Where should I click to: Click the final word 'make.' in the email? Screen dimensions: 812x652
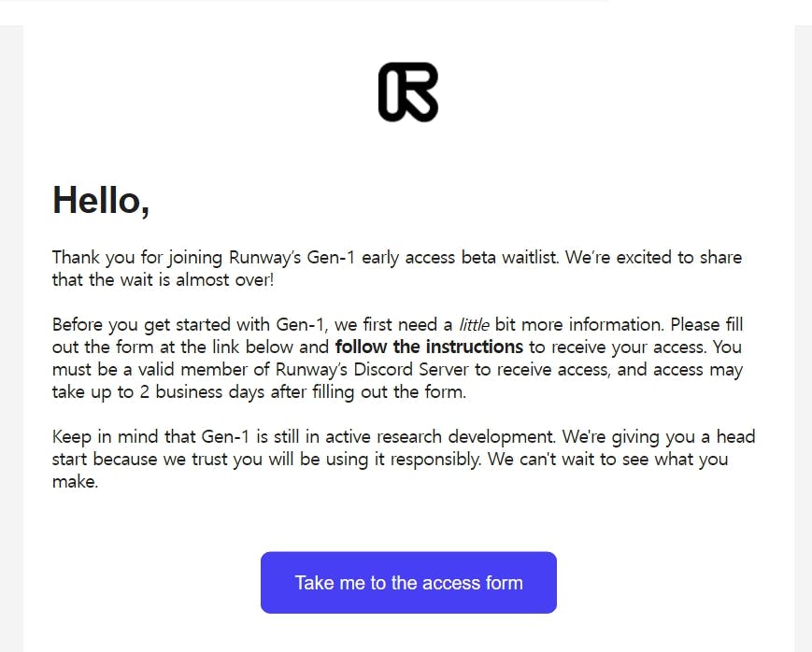pos(75,482)
